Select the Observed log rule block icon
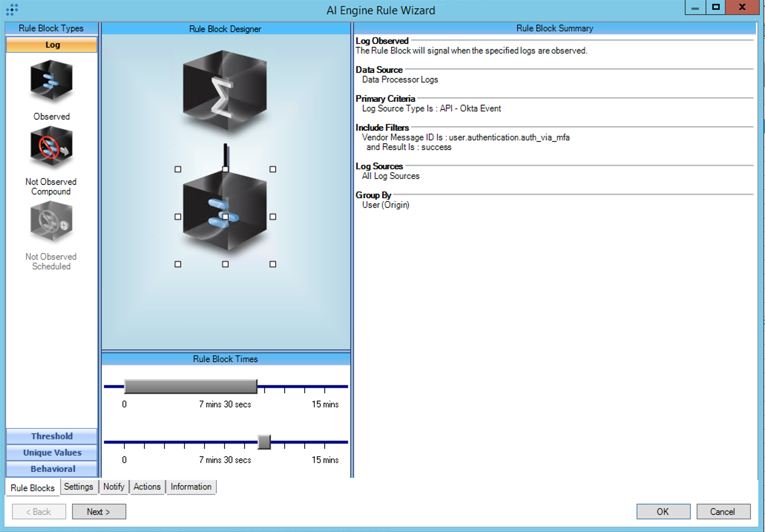The height and width of the screenshot is (532, 765). click(51, 81)
